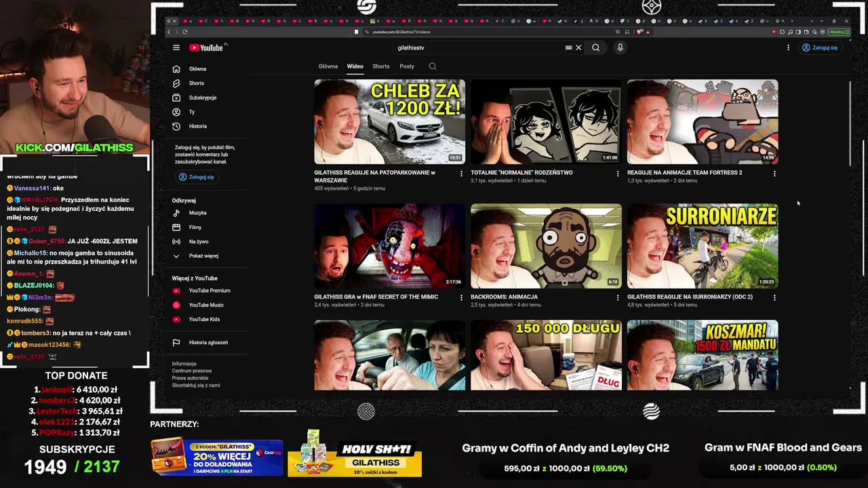This screenshot has height=488, width=868.
Task: Open the on-screen keyboard in search box
Action: (x=568, y=47)
